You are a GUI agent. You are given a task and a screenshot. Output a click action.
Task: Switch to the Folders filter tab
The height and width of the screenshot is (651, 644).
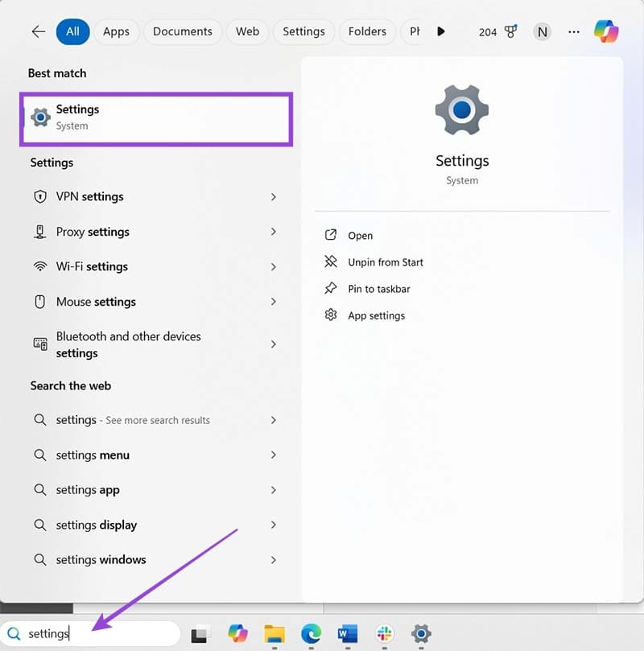click(x=367, y=31)
